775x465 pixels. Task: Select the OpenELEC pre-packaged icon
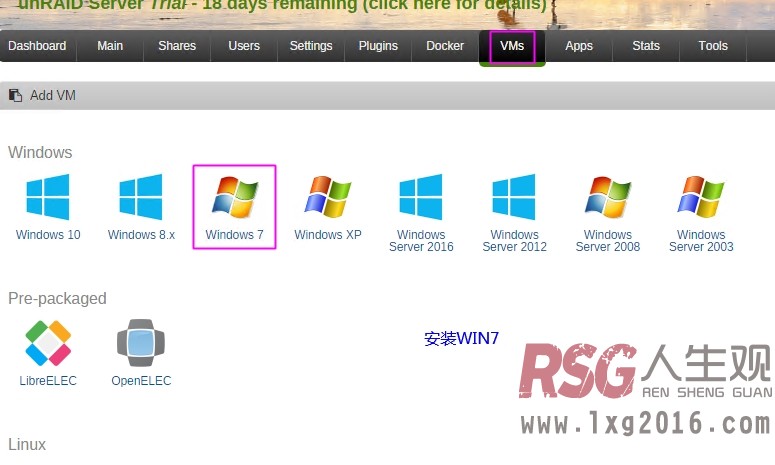click(x=141, y=343)
